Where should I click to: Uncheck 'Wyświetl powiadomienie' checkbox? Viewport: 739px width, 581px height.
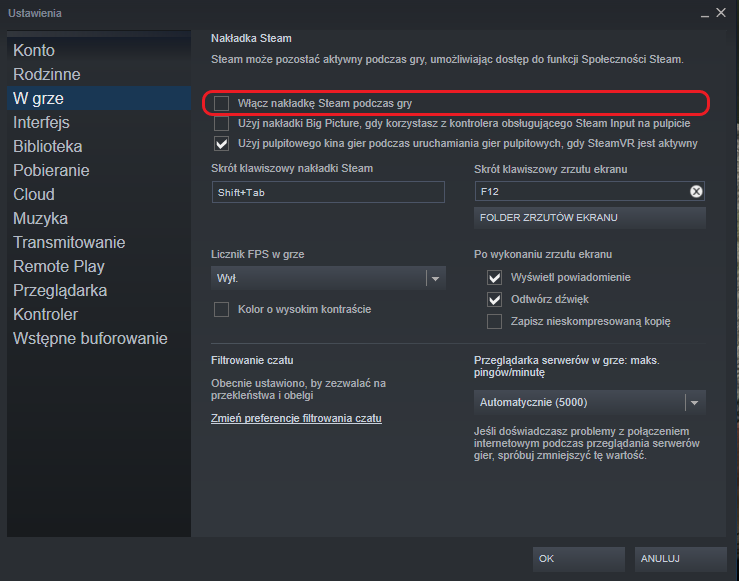494,278
